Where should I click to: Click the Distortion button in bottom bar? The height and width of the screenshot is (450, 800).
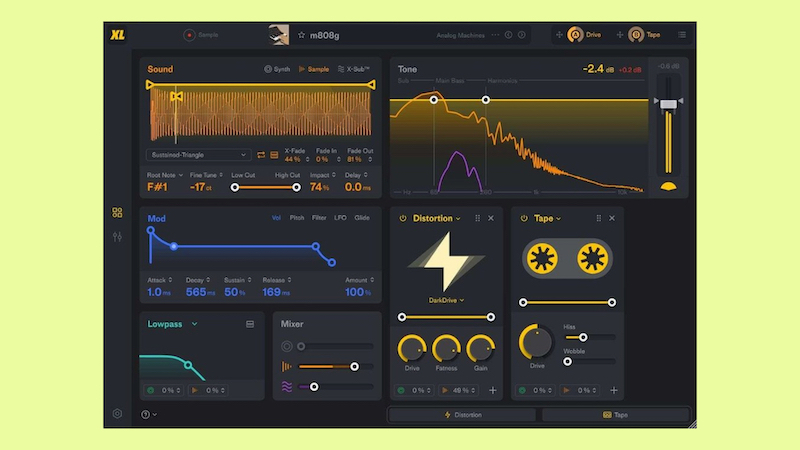coord(462,414)
